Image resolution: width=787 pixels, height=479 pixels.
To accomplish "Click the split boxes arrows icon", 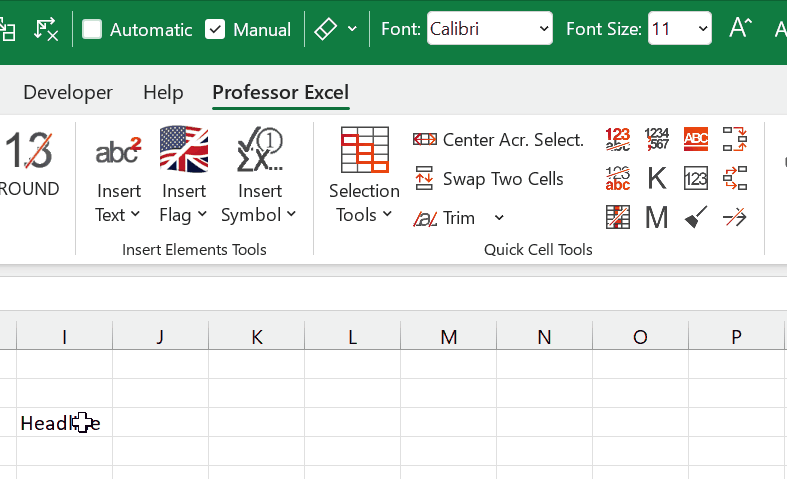I will tap(735, 178).
